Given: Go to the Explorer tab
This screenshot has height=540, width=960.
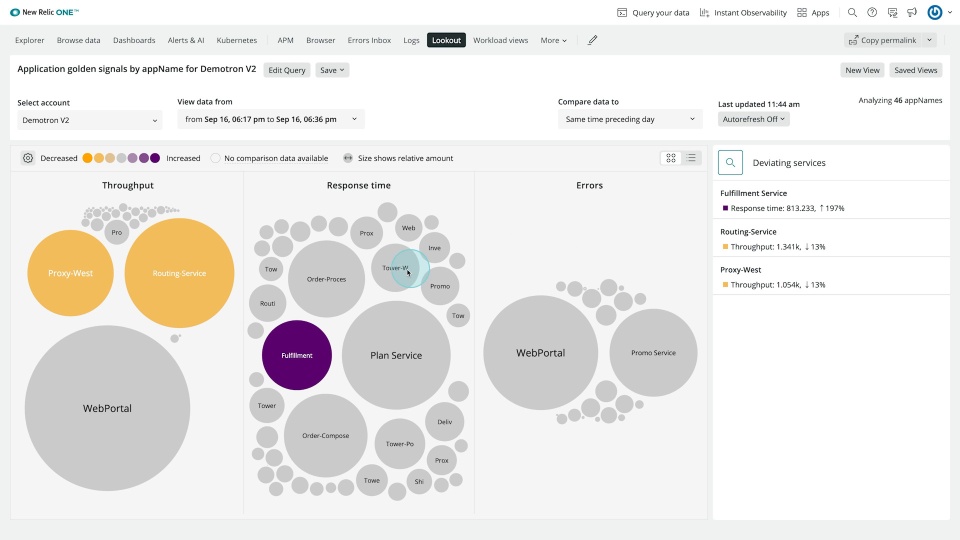Looking at the screenshot, I should coord(29,40).
